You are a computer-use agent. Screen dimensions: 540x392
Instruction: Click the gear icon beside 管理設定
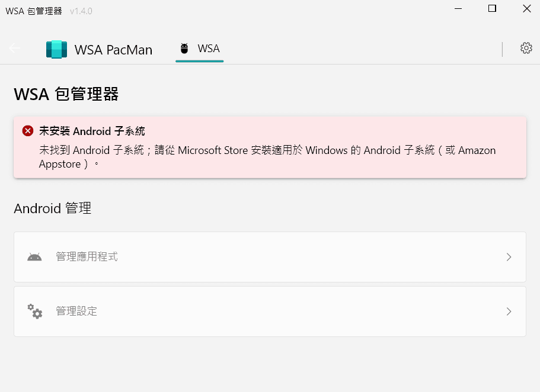click(34, 311)
